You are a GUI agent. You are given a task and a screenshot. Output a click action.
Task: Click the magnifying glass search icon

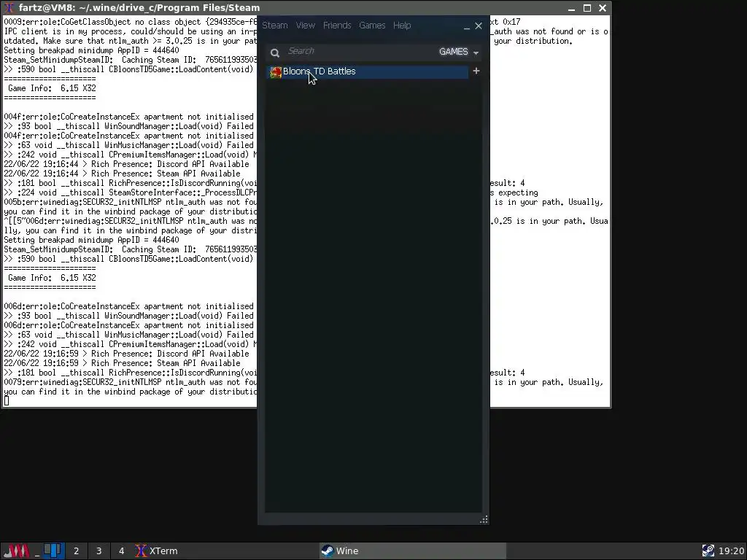point(275,52)
